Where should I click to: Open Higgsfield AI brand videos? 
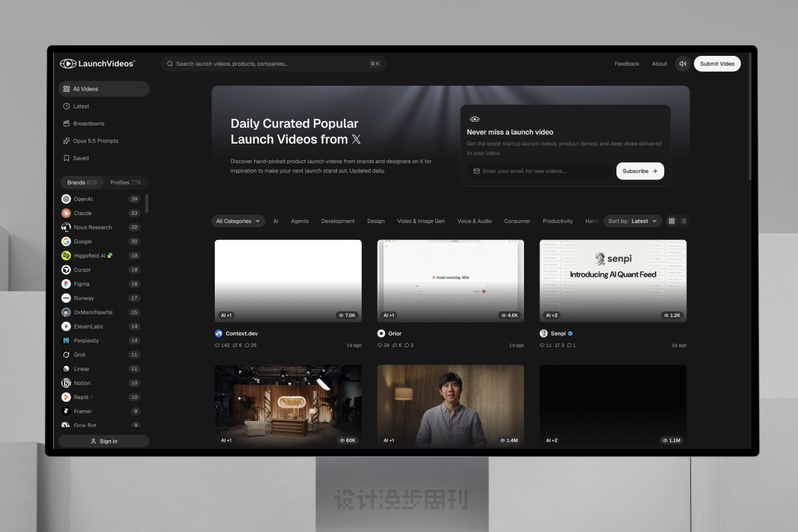click(x=101, y=255)
